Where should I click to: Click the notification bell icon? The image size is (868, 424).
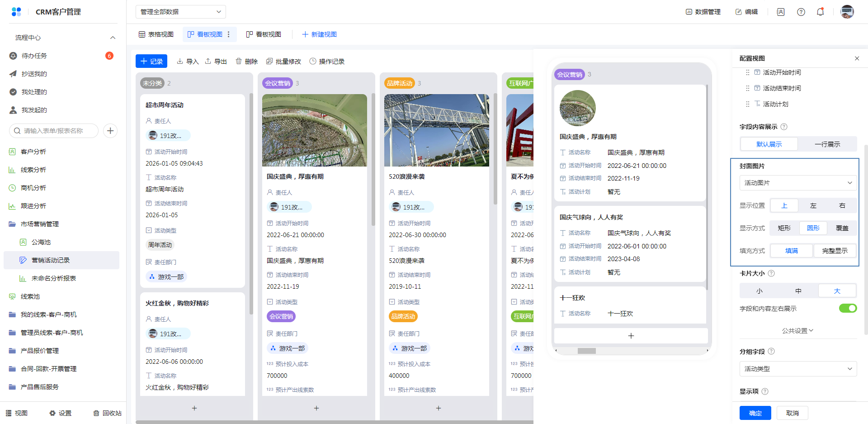pos(820,12)
